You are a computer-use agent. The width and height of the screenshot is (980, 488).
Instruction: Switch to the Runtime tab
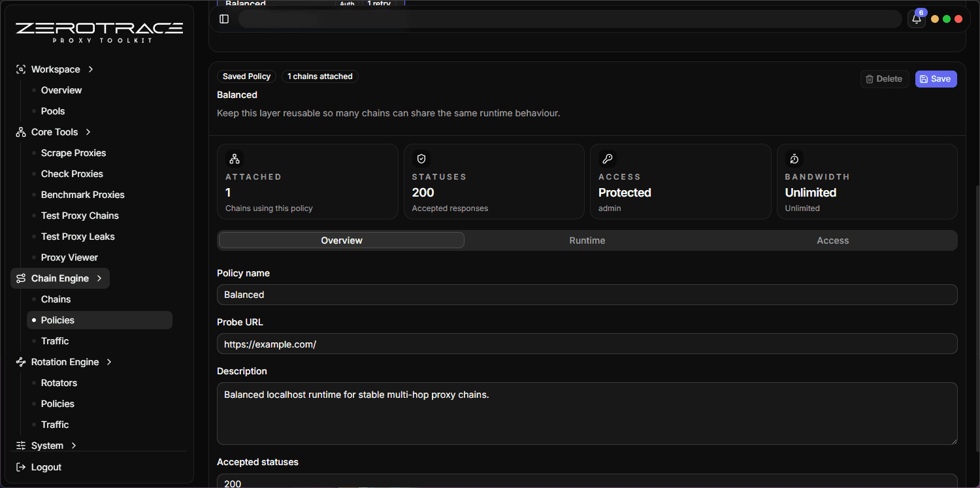[587, 240]
